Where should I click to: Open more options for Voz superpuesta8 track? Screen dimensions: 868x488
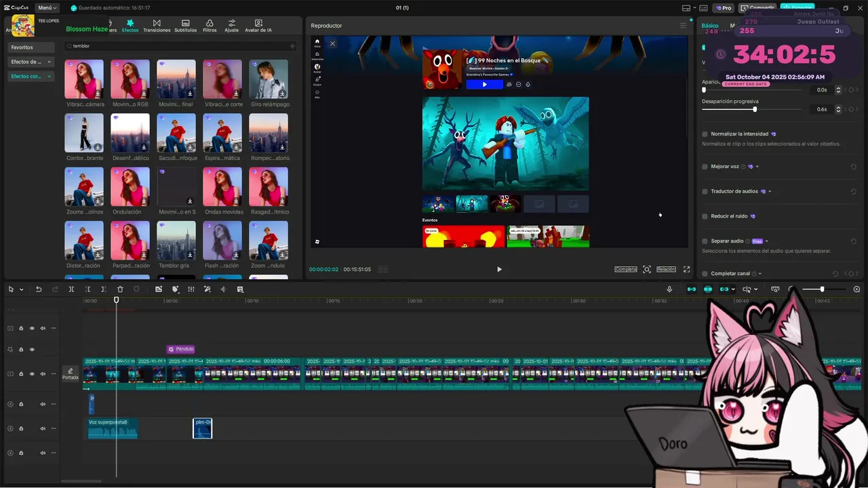coord(54,428)
